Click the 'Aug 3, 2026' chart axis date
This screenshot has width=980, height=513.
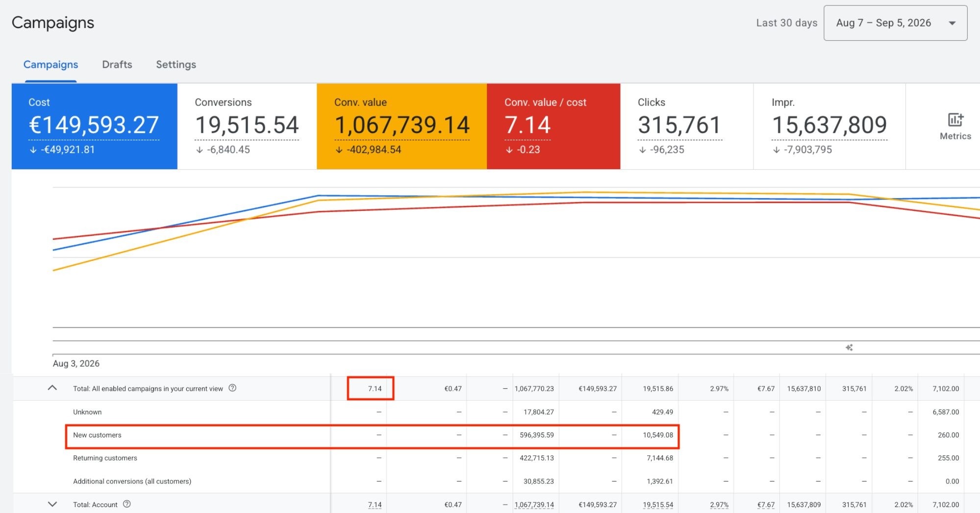76,363
